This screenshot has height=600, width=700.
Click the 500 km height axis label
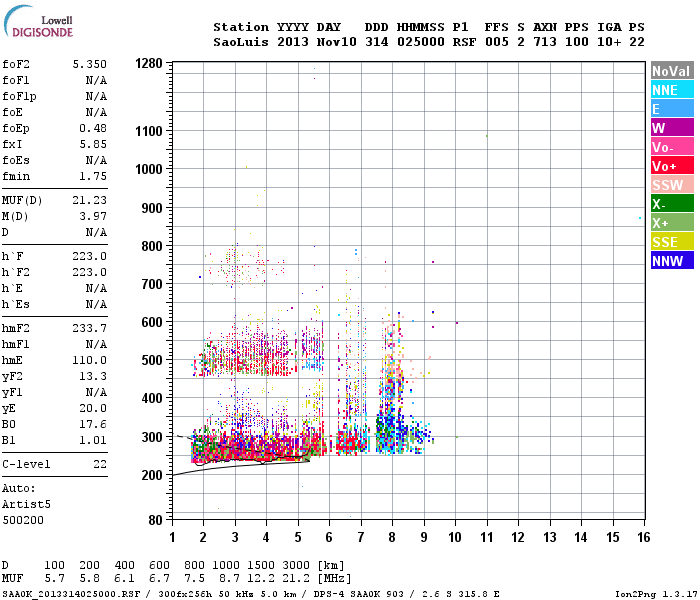click(x=152, y=360)
